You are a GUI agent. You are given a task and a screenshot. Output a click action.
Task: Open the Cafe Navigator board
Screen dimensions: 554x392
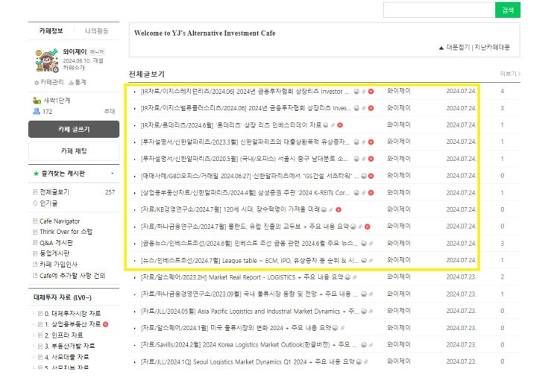coord(60,221)
